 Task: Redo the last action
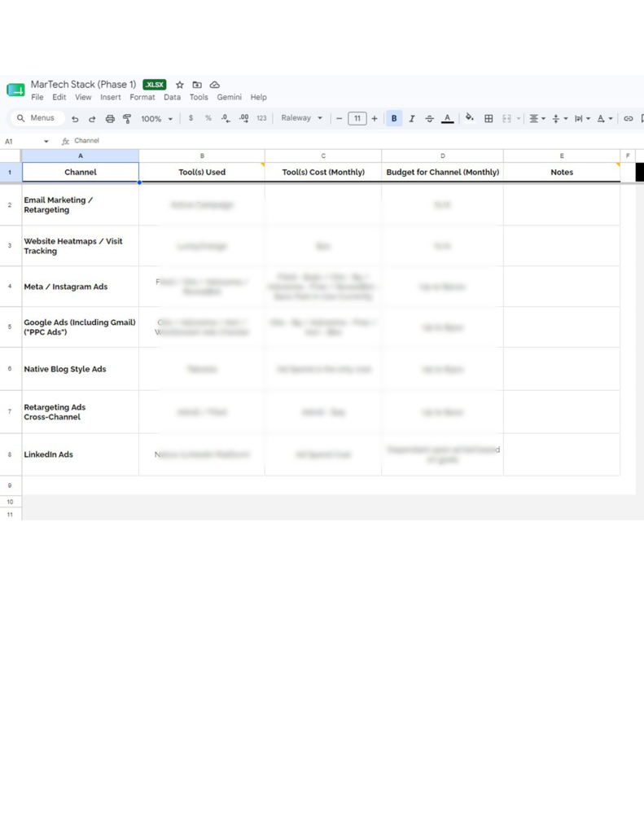[x=92, y=119]
